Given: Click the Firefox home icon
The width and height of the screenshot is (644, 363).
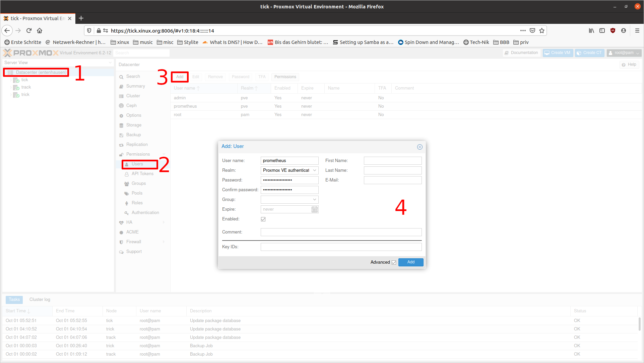Looking at the screenshot, I should (x=40, y=31).
